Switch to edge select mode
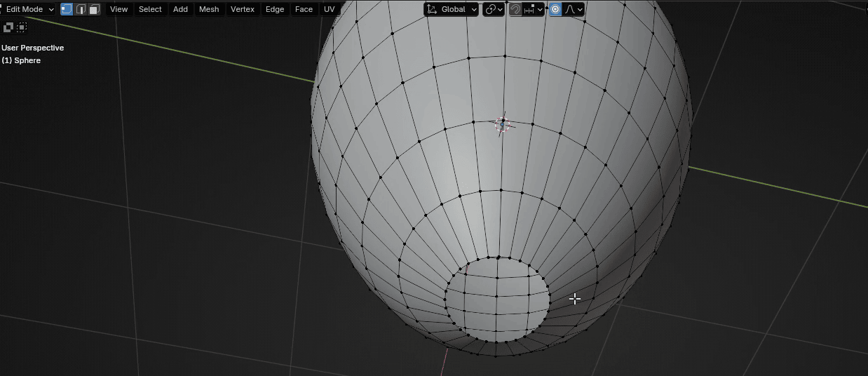Screen dimensions: 868x376 (81, 9)
